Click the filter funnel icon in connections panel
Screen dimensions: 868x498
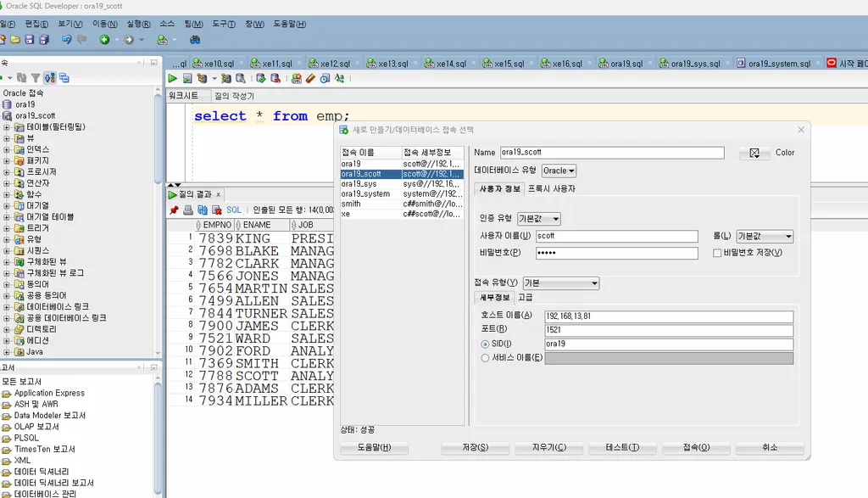36,78
